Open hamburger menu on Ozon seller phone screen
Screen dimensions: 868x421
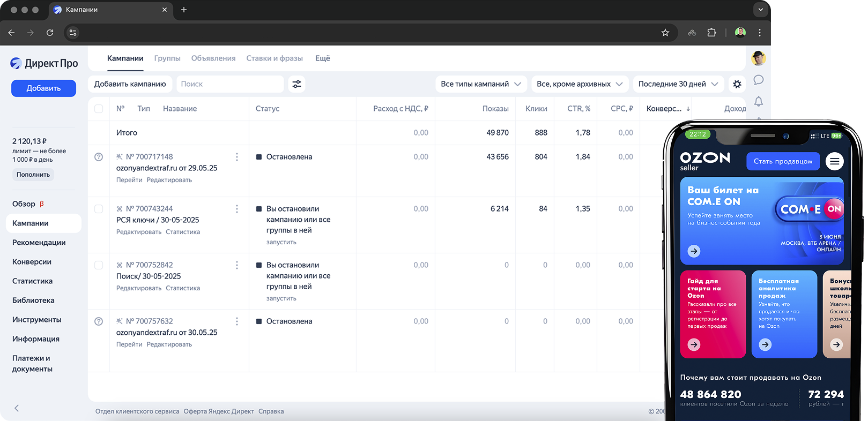(x=835, y=161)
